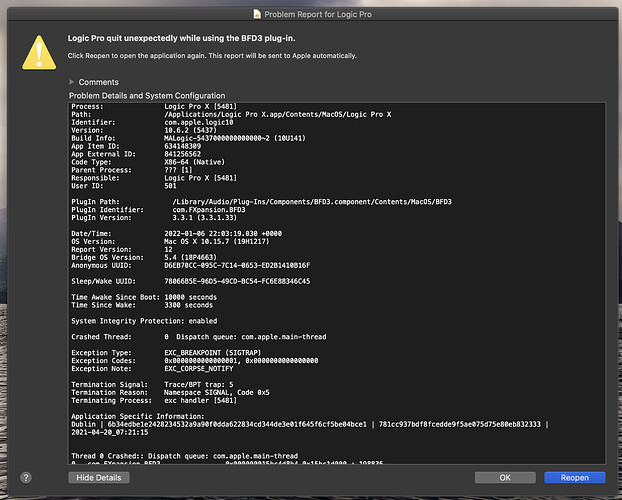Click the 'Logic Pro quit unexpectedly' heading

coord(181,38)
